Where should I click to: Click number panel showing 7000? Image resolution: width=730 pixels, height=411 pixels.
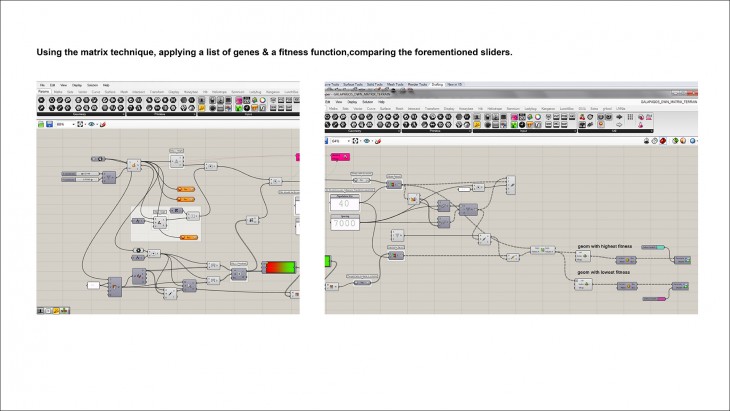pos(345,223)
